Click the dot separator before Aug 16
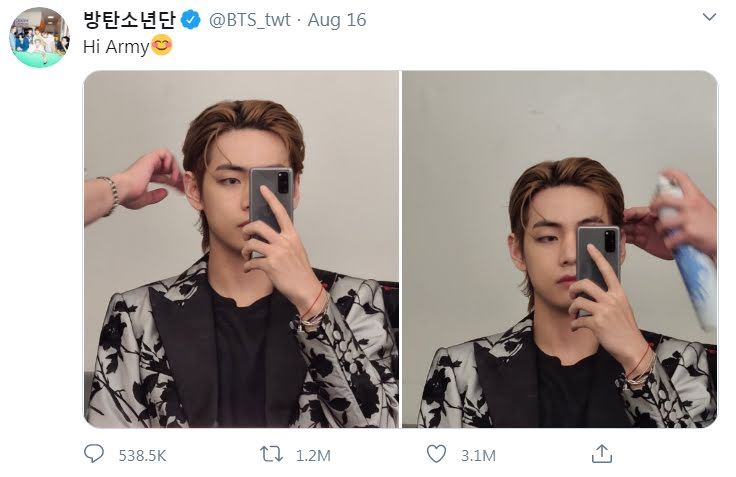736x477 pixels. click(x=299, y=21)
